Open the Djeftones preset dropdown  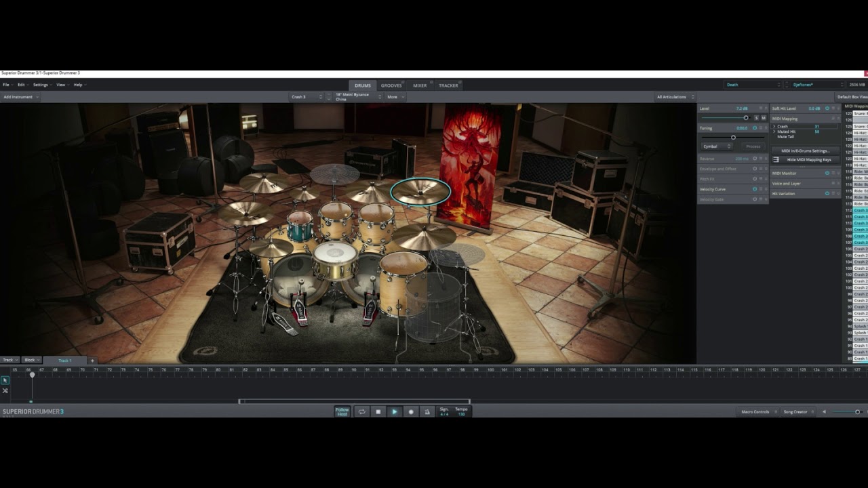click(x=818, y=85)
